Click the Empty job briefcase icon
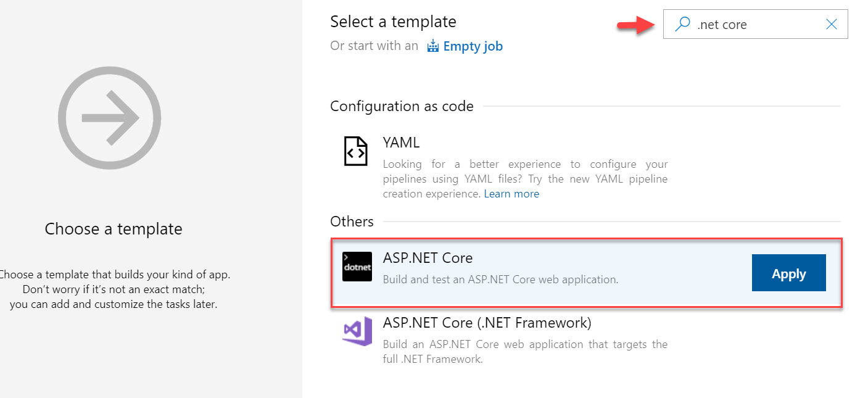This screenshot has width=868, height=398. (432, 45)
